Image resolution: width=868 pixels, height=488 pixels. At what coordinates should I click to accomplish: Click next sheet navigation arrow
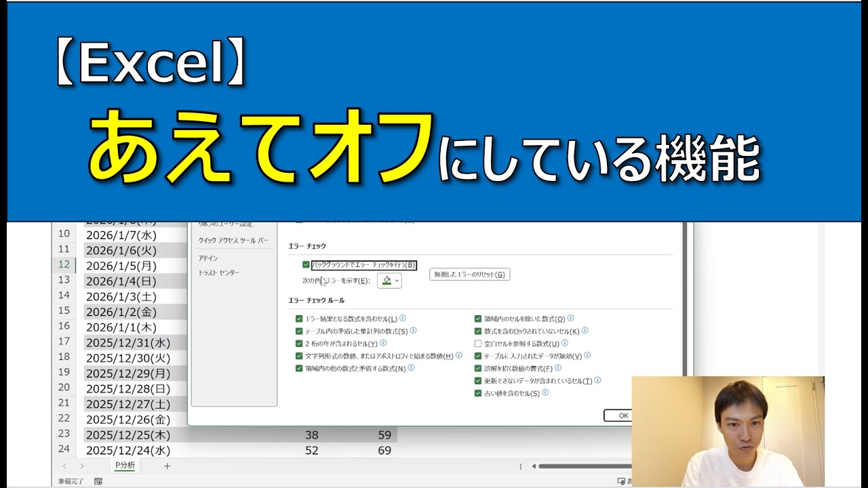(x=81, y=466)
